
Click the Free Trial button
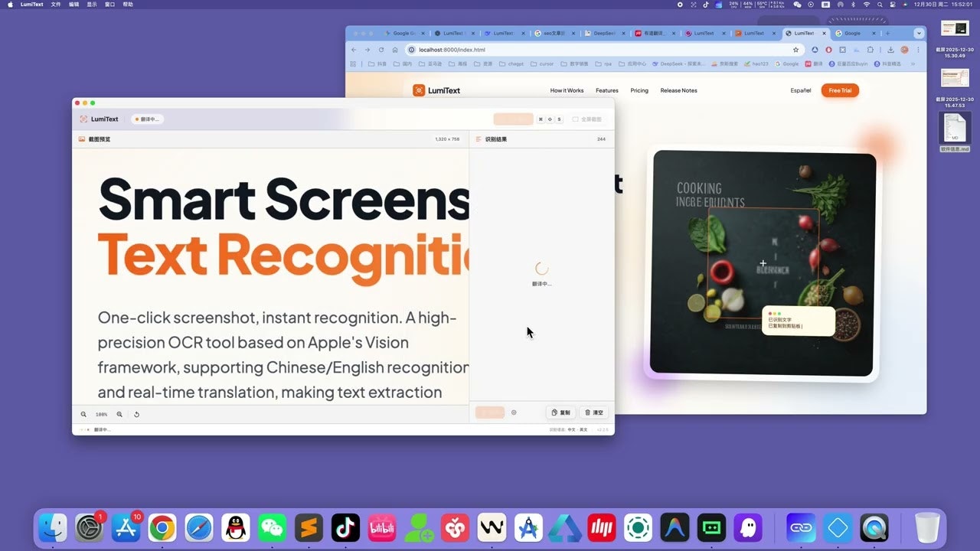pos(840,90)
